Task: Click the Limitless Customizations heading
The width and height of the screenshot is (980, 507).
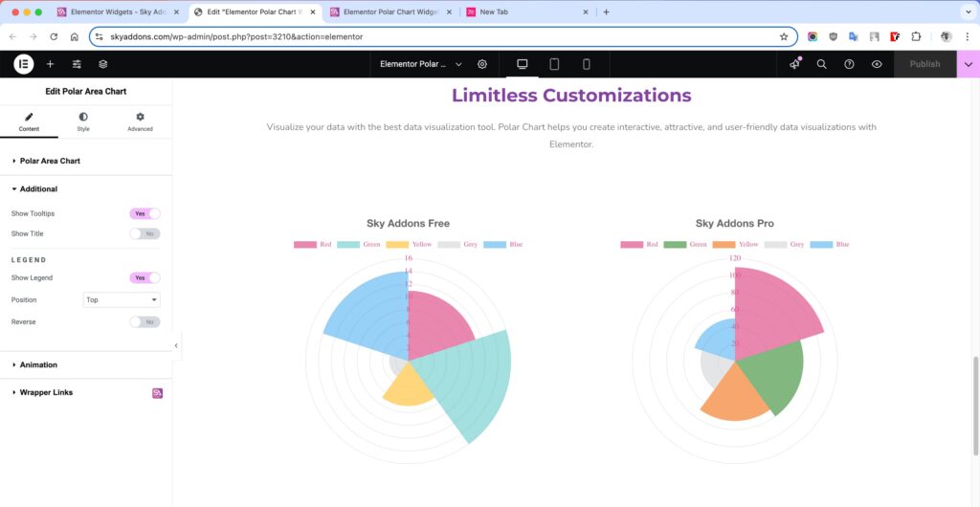Action: coord(571,96)
